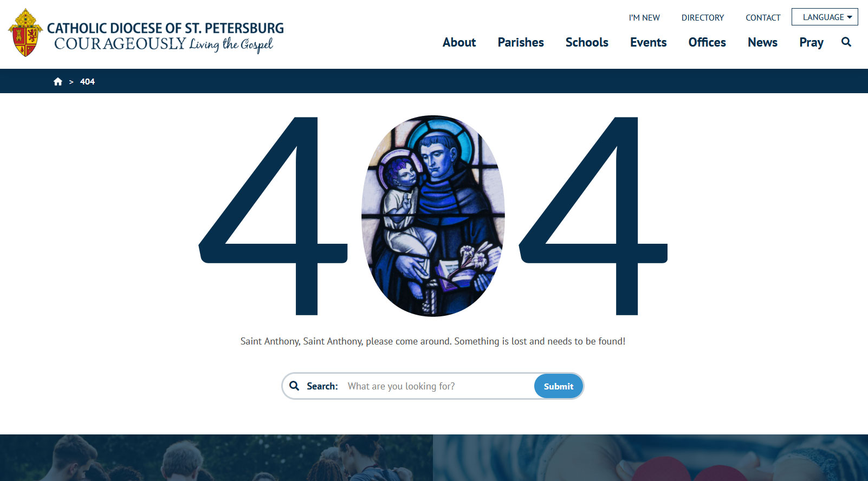868x481 pixels.
Task: Open the About menu
Action: tap(459, 42)
